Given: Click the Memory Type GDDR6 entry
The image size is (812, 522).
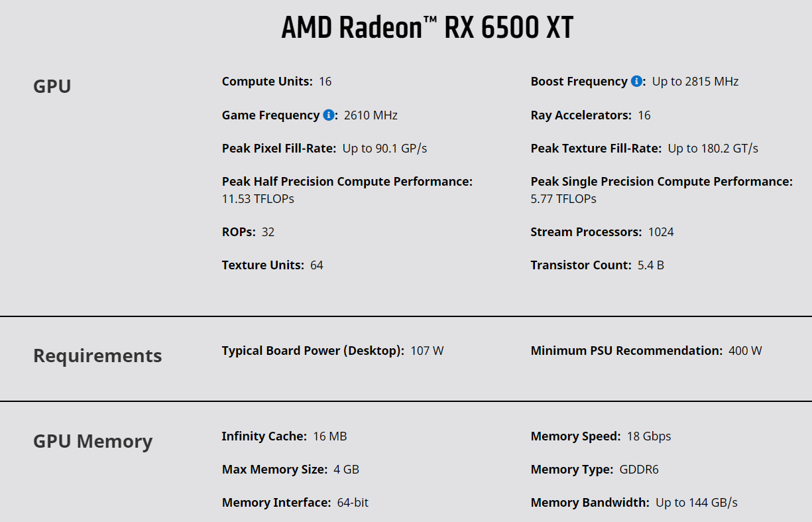Looking at the screenshot, I should [x=595, y=469].
